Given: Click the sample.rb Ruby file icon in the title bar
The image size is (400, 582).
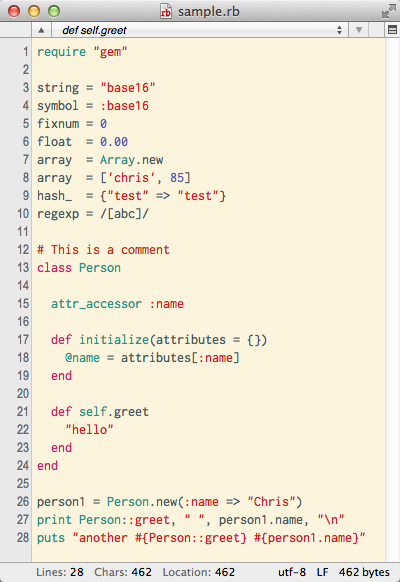Looking at the screenshot, I should point(166,12).
